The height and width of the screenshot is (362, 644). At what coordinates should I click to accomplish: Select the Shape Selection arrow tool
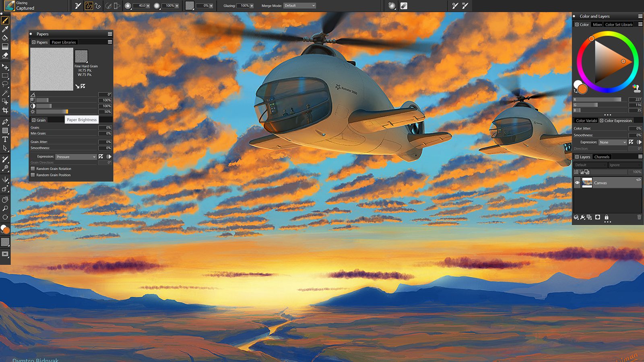[x=5, y=148]
